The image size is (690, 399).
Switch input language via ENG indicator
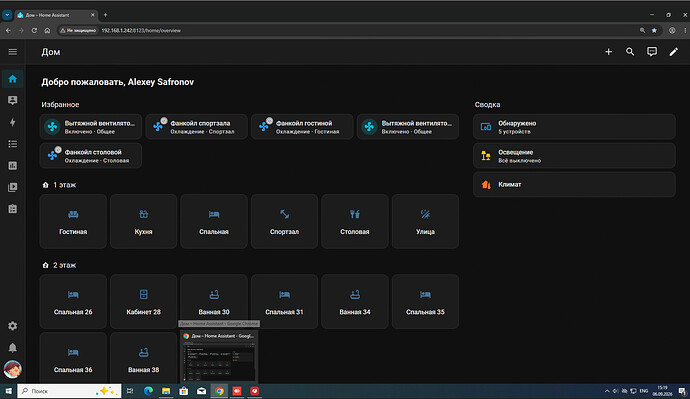644,391
